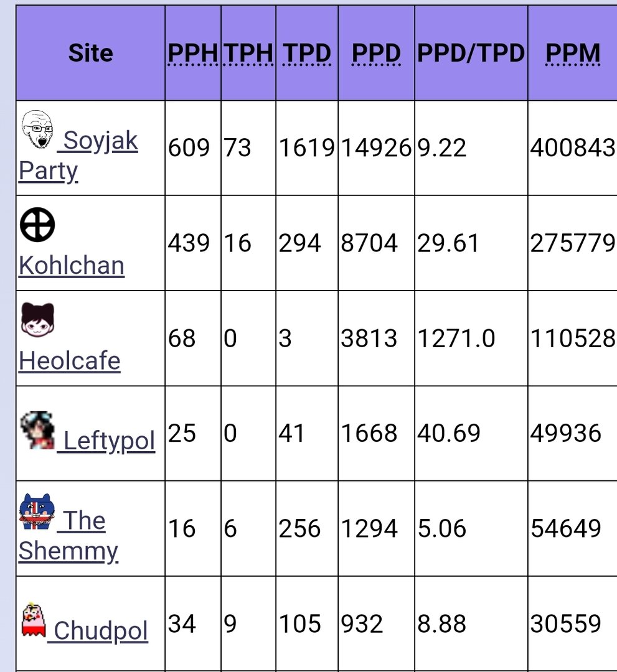617x672 pixels.
Task: Click The Shemmy blue cat icon
Action: 37,511
